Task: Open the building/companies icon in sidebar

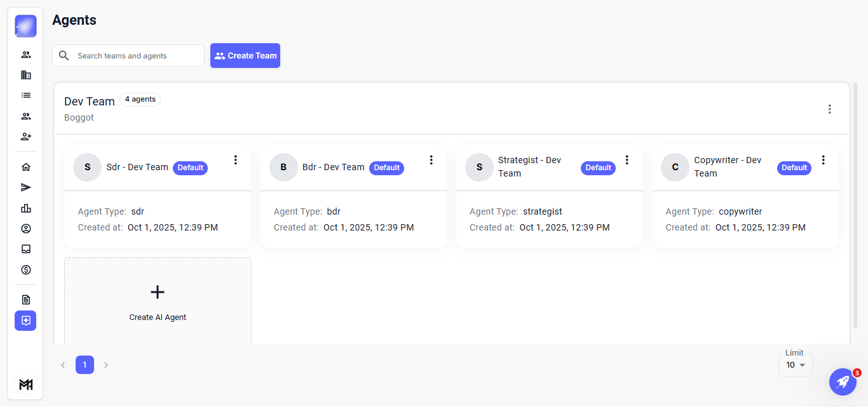Action: (x=26, y=75)
